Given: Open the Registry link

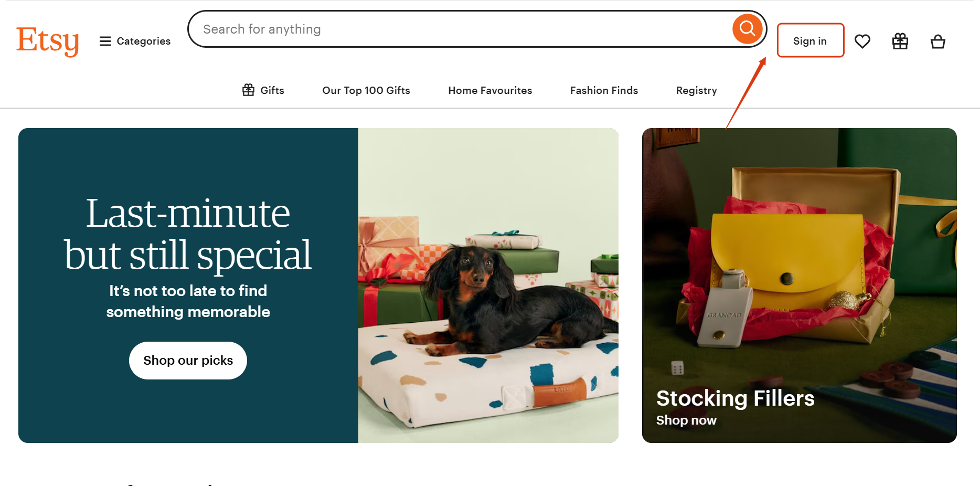Looking at the screenshot, I should coord(696,90).
